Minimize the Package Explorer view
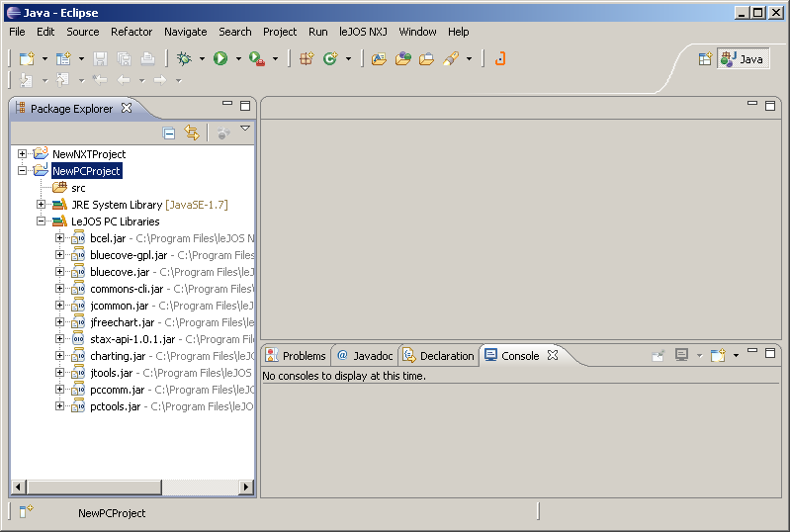The height and width of the screenshot is (532, 790). click(x=227, y=103)
